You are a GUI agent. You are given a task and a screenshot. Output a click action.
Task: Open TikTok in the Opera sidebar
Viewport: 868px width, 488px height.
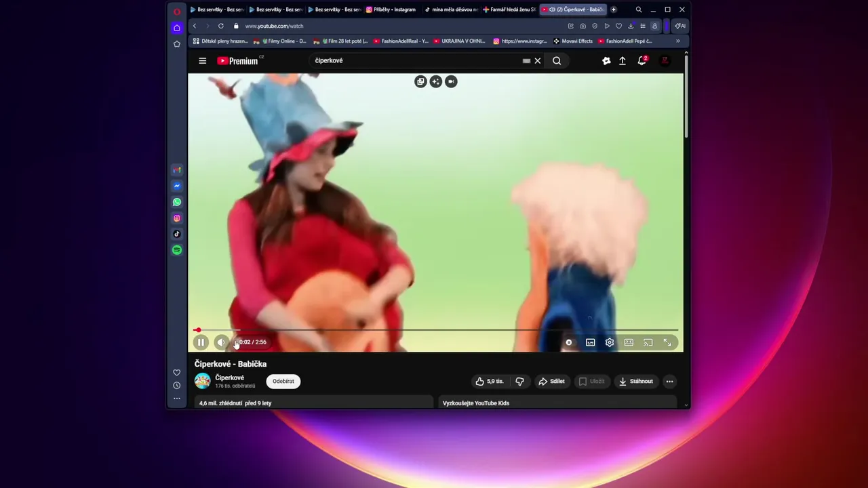pos(177,234)
